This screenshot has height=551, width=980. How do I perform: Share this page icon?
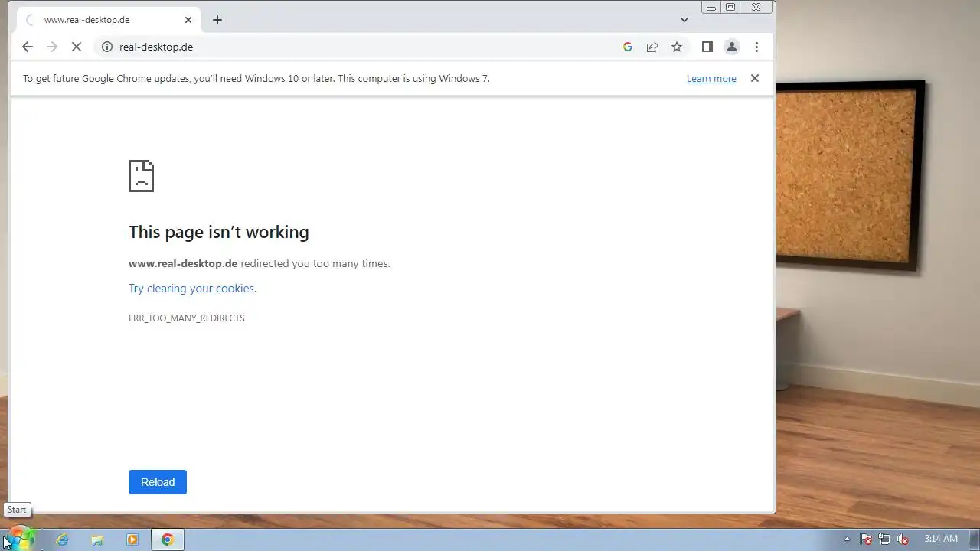click(652, 47)
